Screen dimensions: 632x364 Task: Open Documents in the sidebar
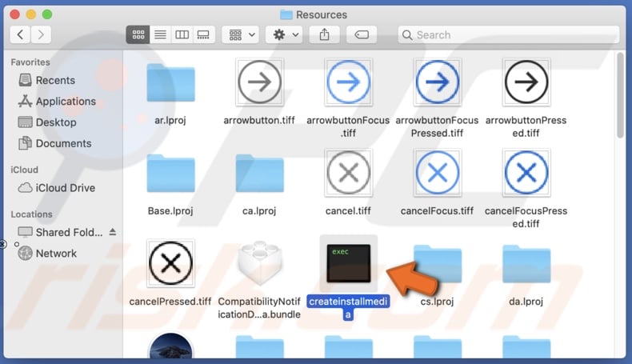(x=55, y=143)
